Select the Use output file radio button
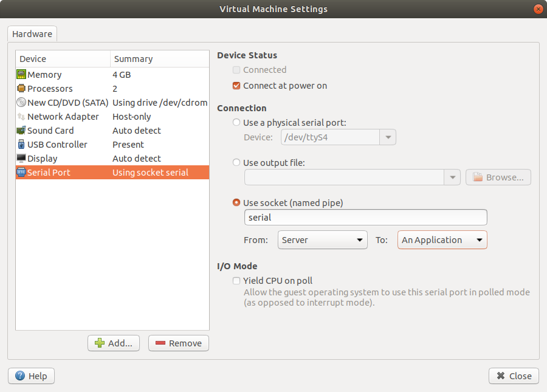547x392 pixels. coord(236,162)
